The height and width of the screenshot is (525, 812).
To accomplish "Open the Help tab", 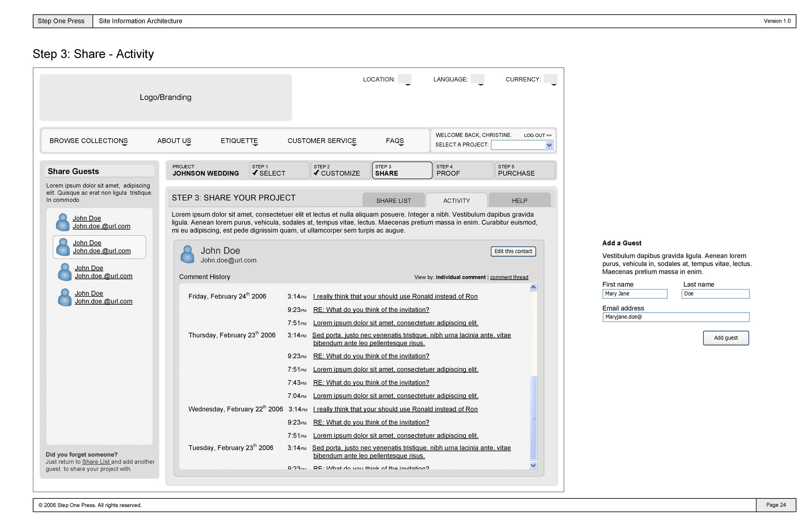I will click(x=519, y=201).
